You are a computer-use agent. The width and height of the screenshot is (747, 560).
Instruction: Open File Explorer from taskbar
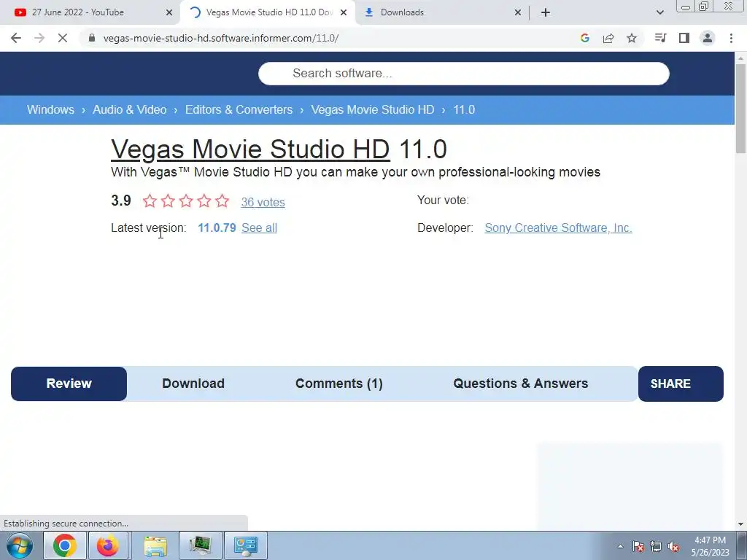coord(155,545)
